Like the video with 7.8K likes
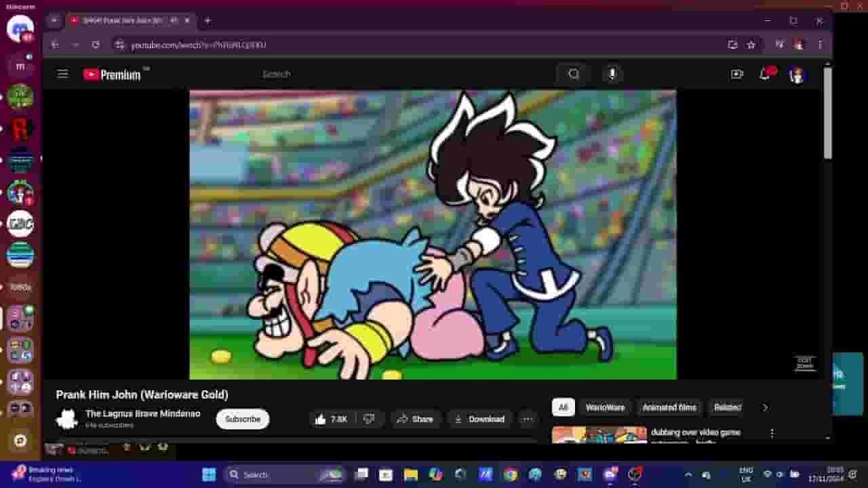The image size is (868, 488). (x=330, y=419)
